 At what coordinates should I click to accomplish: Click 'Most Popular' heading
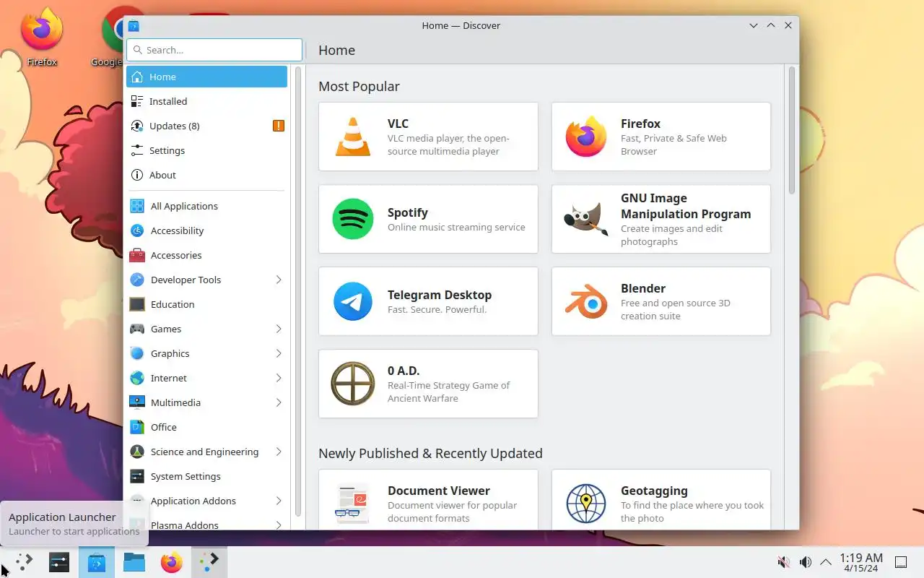click(x=359, y=86)
